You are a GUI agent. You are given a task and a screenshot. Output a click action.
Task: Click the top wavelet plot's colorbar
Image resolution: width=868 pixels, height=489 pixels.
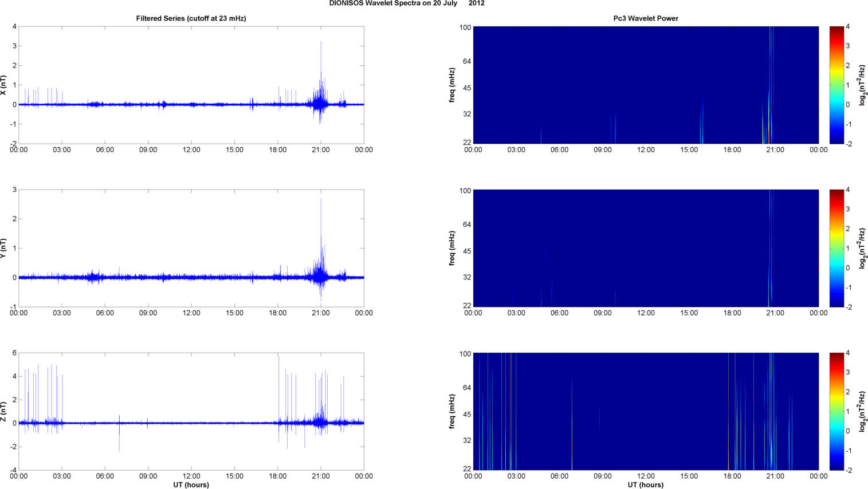point(836,85)
